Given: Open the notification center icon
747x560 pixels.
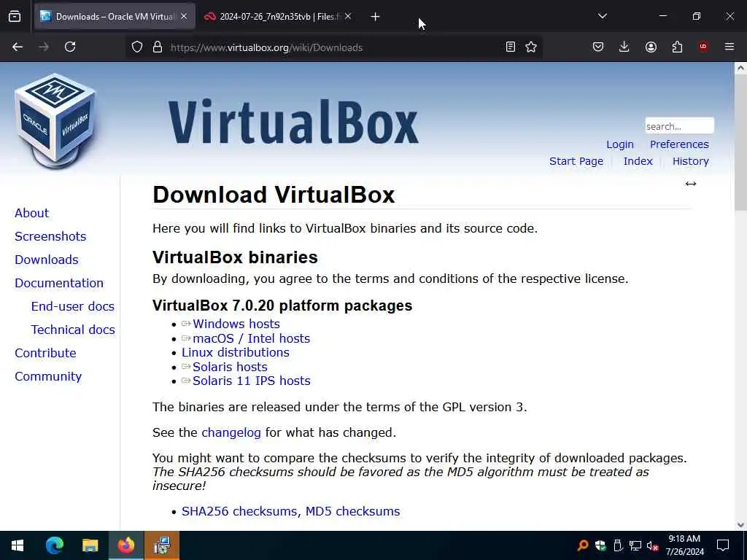Looking at the screenshot, I should point(723,545).
